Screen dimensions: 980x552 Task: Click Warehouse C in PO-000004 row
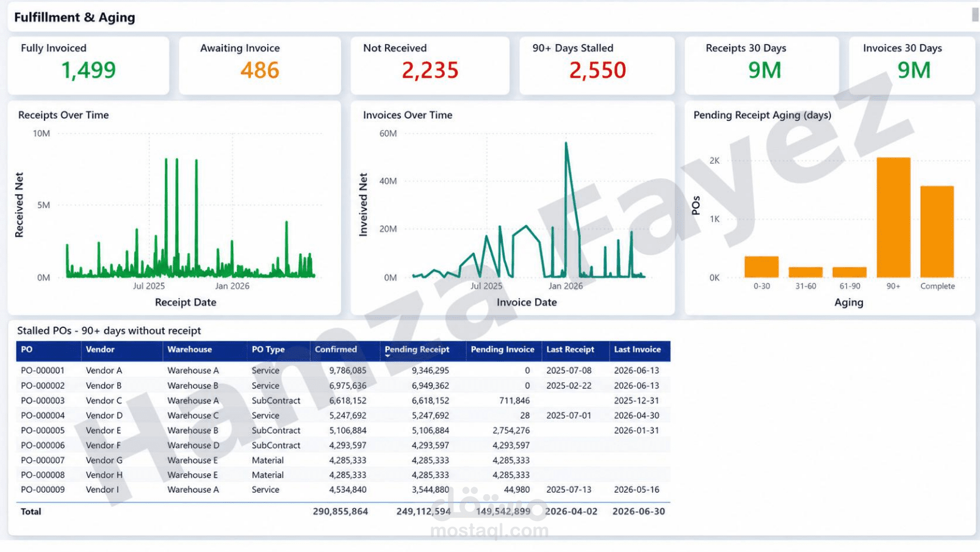click(193, 415)
